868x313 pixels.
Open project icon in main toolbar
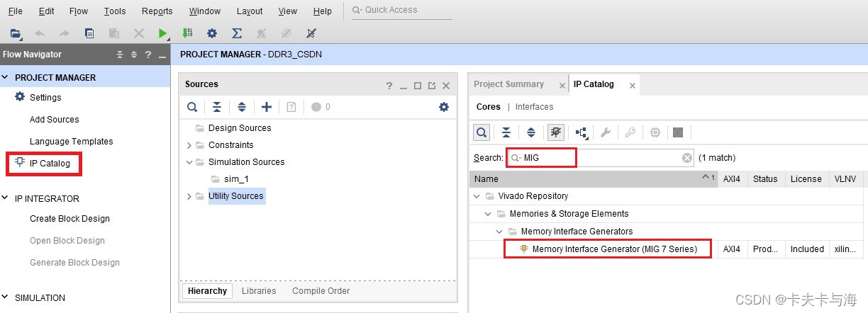point(16,33)
